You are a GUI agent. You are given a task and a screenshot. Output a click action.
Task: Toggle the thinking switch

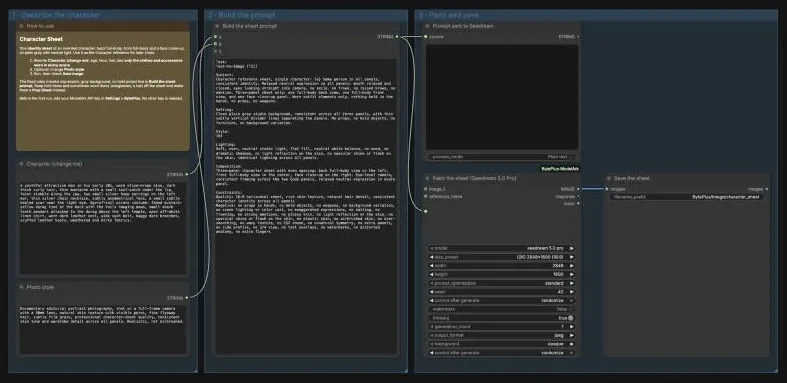(x=501, y=318)
